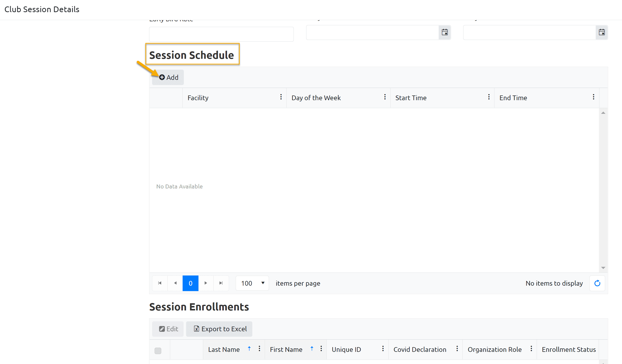This screenshot has width=622, height=364.
Task: Open Covid Declaration column menu
Action: click(457, 349)
